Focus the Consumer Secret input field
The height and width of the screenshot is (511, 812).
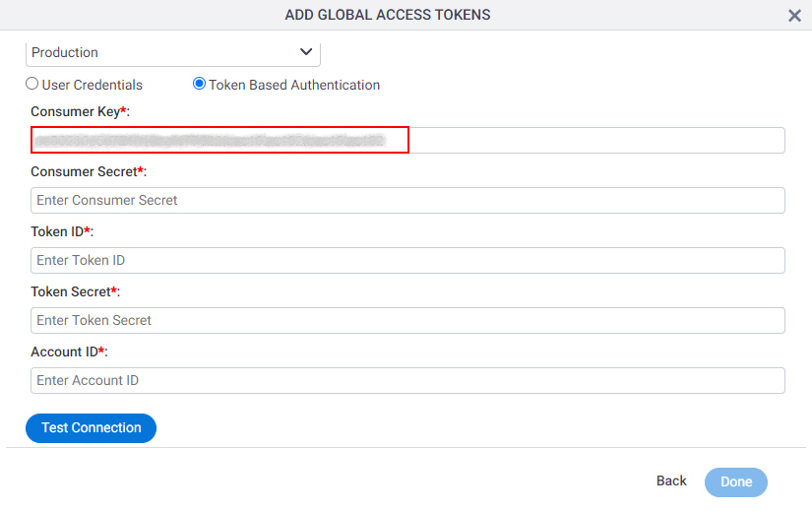click(407, 200)
